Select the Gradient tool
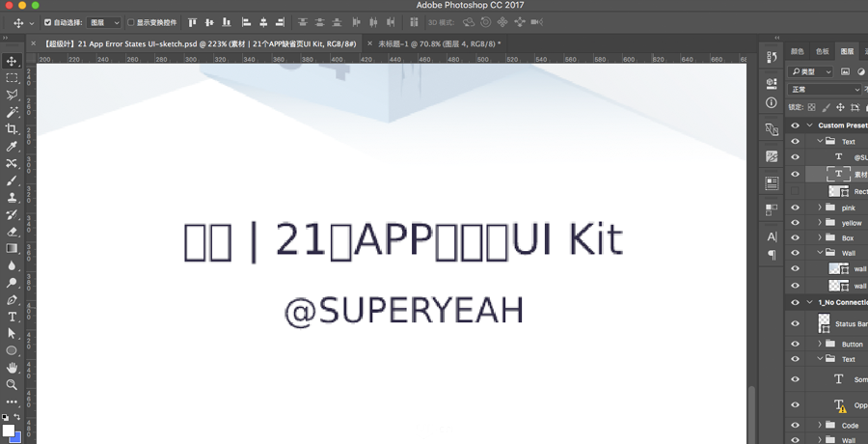This screenshot has width=868, height=444. click(11, 248)
